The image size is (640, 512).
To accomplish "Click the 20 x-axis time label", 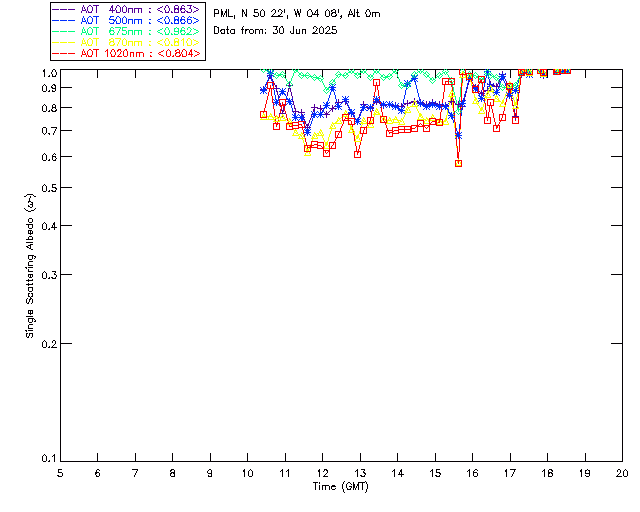I will point(622,474).
